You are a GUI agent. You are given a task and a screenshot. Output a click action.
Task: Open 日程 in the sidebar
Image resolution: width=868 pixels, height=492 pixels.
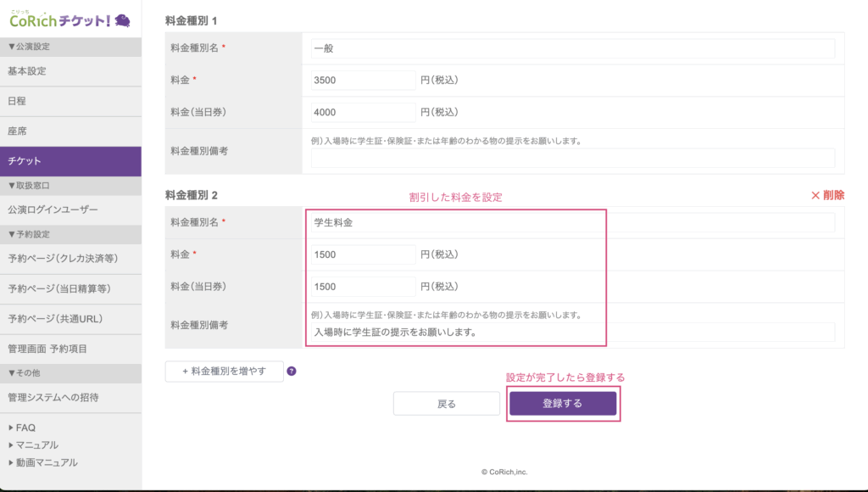click(x=18, y=101)
